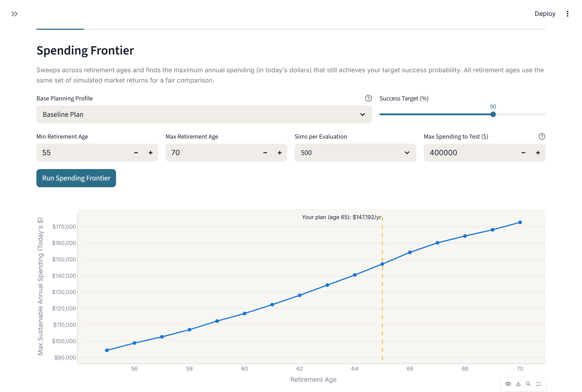Click the Deploy menu item
The width and height of the screenshot is (582, 392).
pyautogui.click(x=544, y=14)
